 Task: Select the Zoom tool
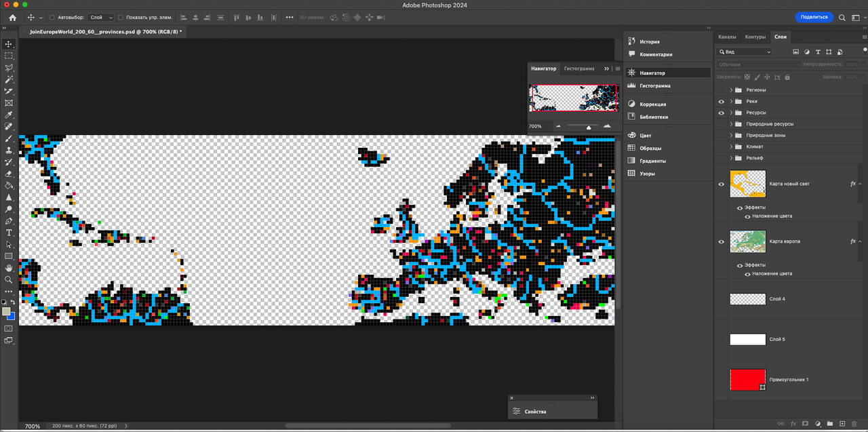pyautogui.click(x=9, y=280)
